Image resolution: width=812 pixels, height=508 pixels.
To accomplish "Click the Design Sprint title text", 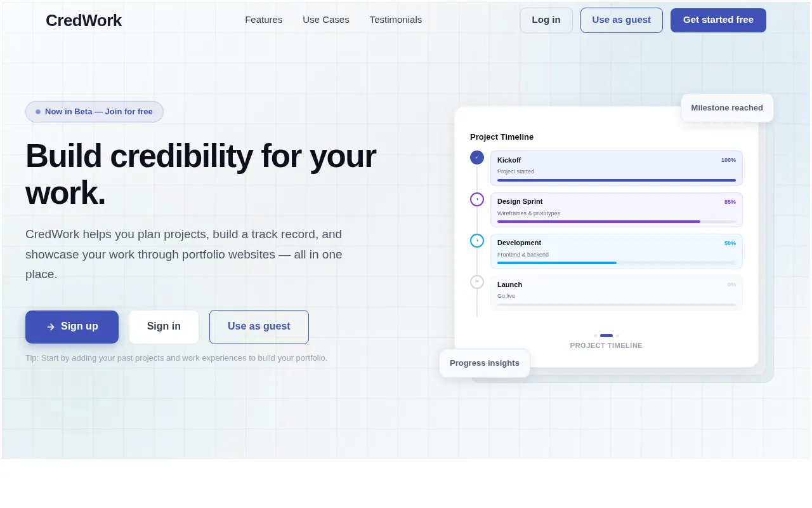I will point(520,201).
